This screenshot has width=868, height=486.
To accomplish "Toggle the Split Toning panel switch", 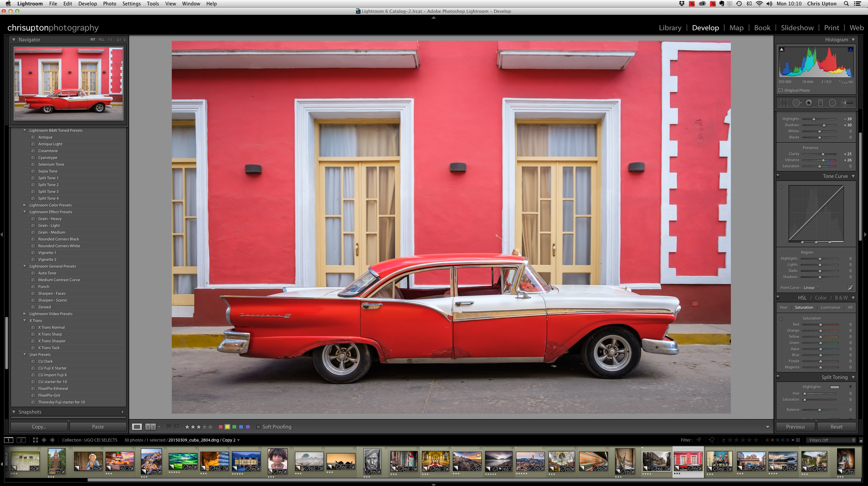I will [x=778, y=377].
